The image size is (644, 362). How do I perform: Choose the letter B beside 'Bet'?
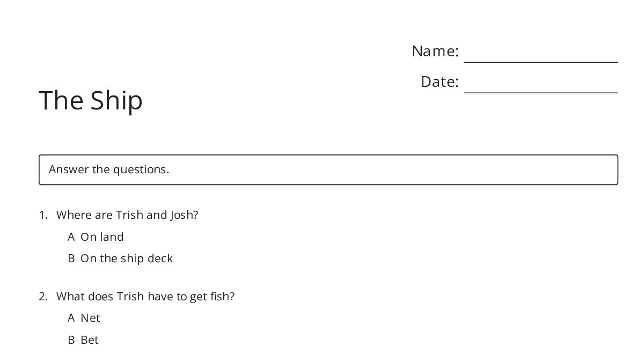pyautogui.click(x=71, y=340)
